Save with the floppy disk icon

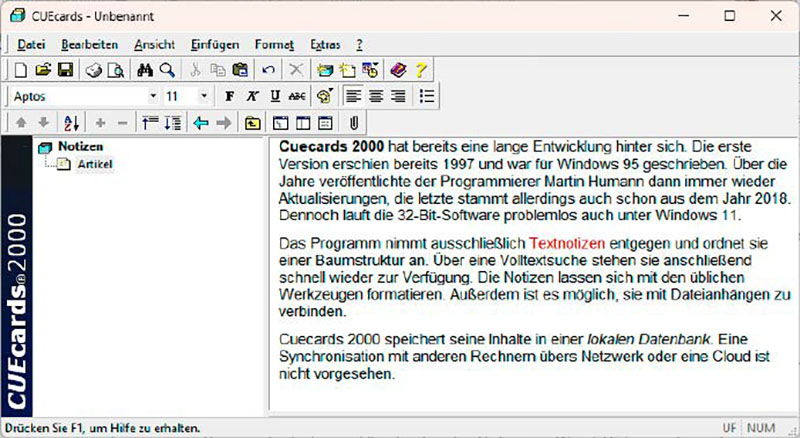(65, 70)
